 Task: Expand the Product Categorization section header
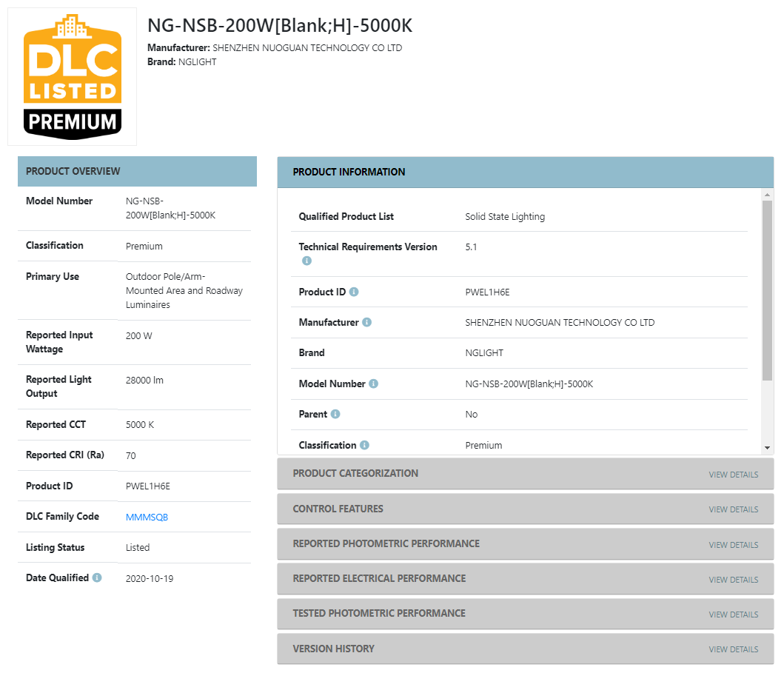pyautogui.click(x=525, y=474)
